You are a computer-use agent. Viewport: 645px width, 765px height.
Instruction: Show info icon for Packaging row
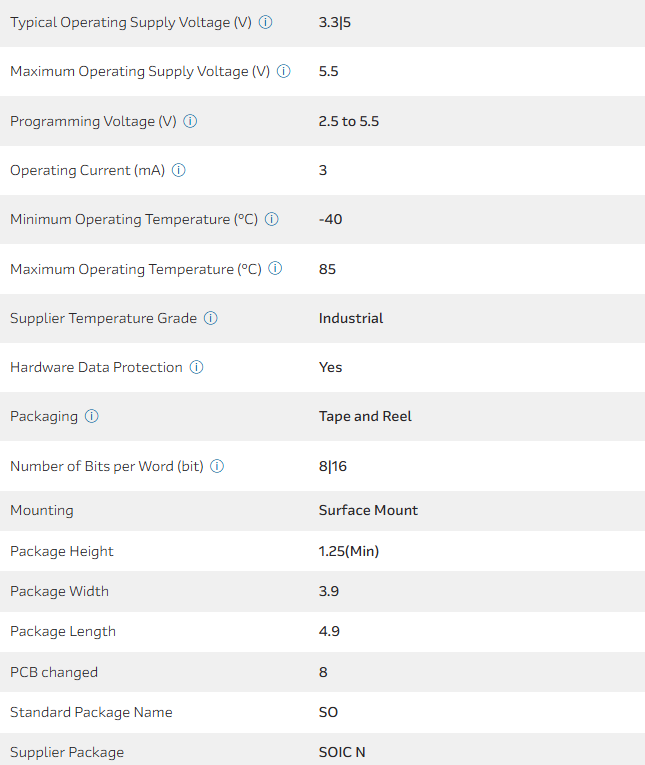pyautogui.click(x=92, y=416)
